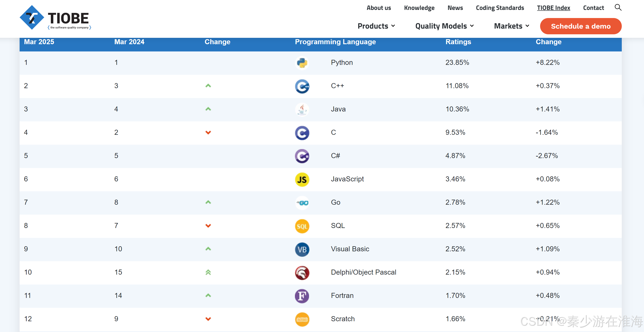The height and width of the screenshot is (332, 644).
Task: Go to the Coding Standards page
Action: click(500, 8)
